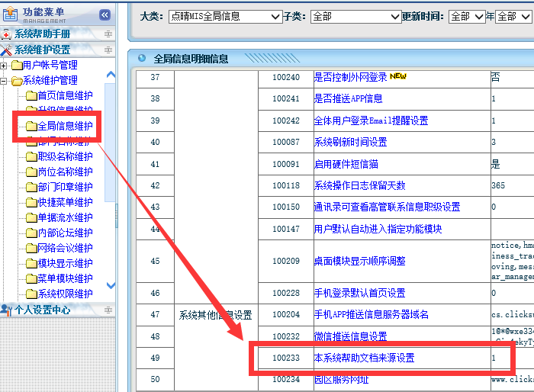Image resolution: width=534 pixels, height=392 pixels.
Task: Click the 功能菜单 logo icon
Action: 11,14
